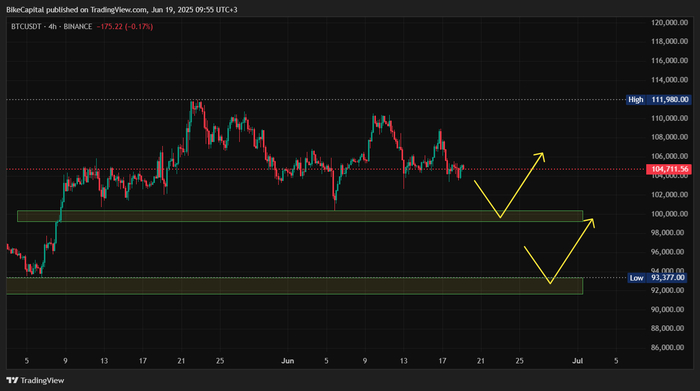
Task: Click the TradingView logo icon
Action: pyautogui.click(x=12, y=380)
